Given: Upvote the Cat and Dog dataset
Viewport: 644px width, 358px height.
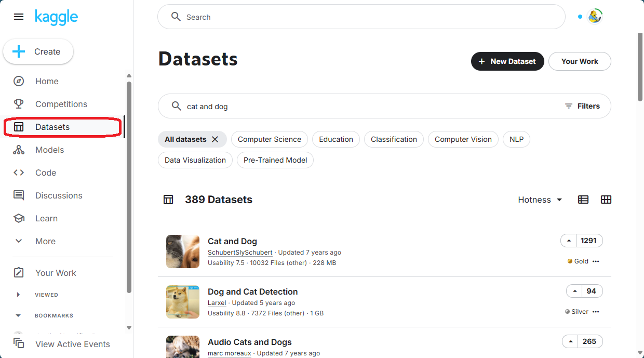Looking at the screenshot, I should pyautogui.click(x=569, y=241).
